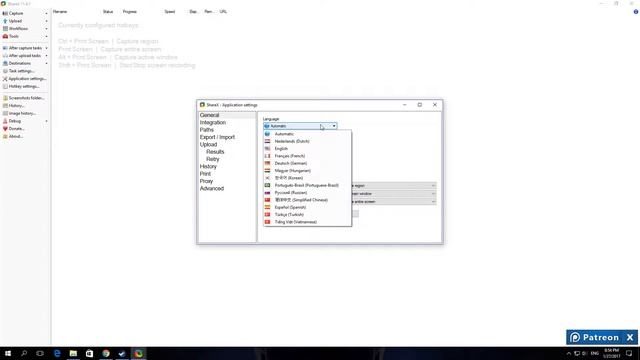
Task: Choose Русский (Russian) language
Action: [x=307, y=193]
